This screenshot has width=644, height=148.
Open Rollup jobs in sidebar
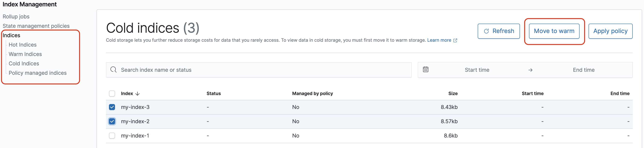point(16,17)
